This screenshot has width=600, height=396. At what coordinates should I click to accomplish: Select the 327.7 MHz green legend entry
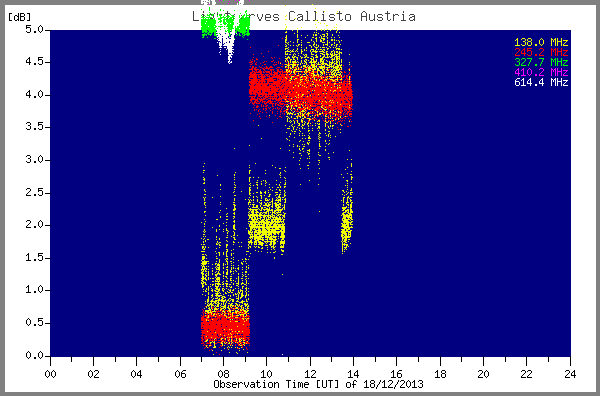pos(541,62)
